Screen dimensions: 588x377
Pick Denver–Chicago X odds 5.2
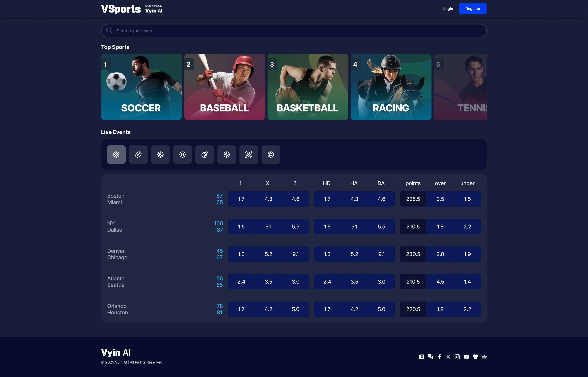[x=269, y=254]
